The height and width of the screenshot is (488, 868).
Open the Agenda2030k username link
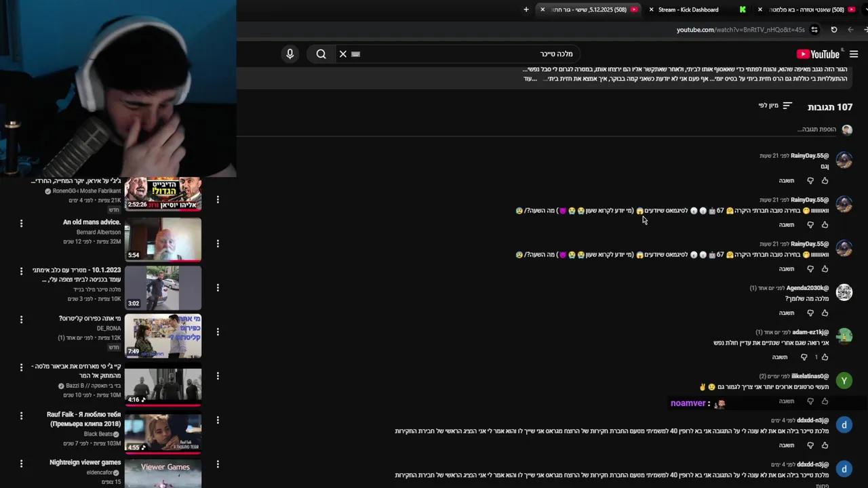[x=808, y=288]
